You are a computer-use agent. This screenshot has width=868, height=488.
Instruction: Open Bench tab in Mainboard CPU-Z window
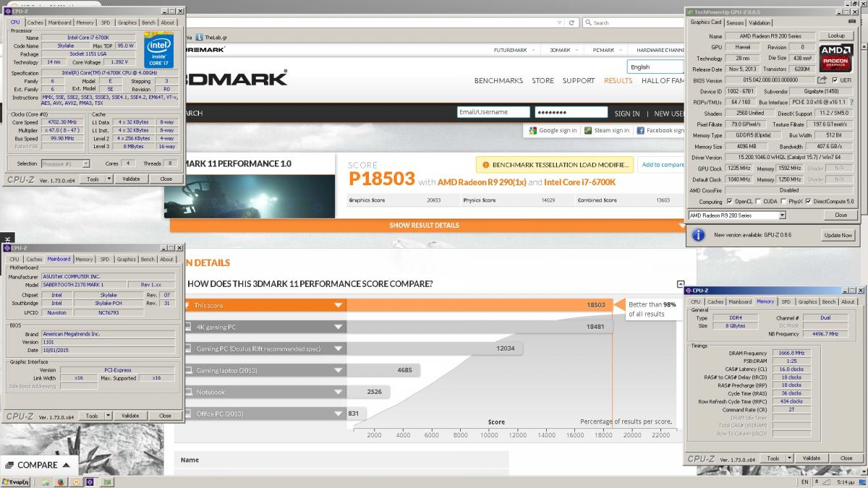coord(148,260)
